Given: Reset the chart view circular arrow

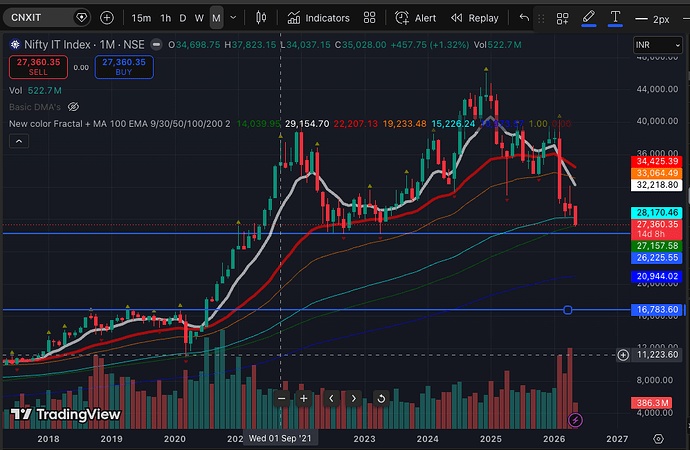Looking at the screenshot, I should click(x=381, y=399).
